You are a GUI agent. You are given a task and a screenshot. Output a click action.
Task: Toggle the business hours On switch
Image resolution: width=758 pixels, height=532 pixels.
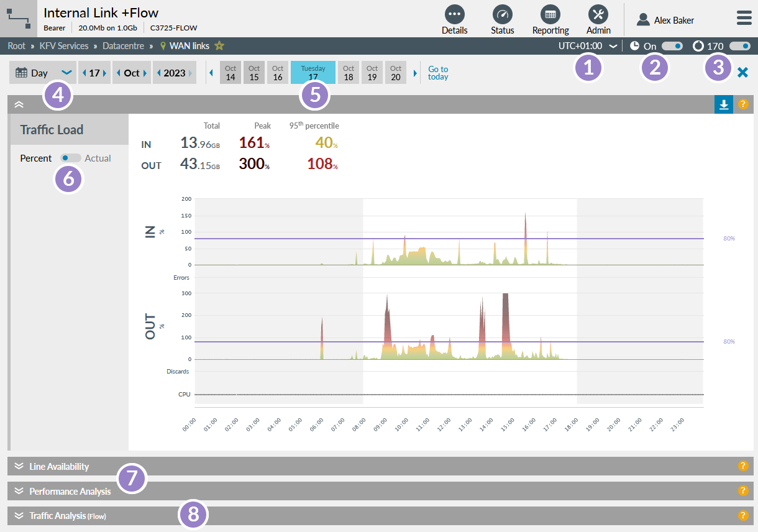(x=672, y=46)
